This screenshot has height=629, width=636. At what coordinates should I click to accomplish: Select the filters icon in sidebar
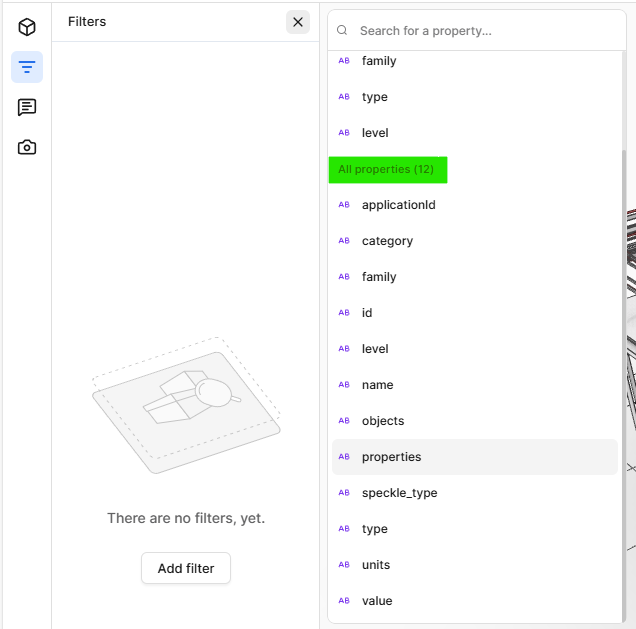coord(27,67)
